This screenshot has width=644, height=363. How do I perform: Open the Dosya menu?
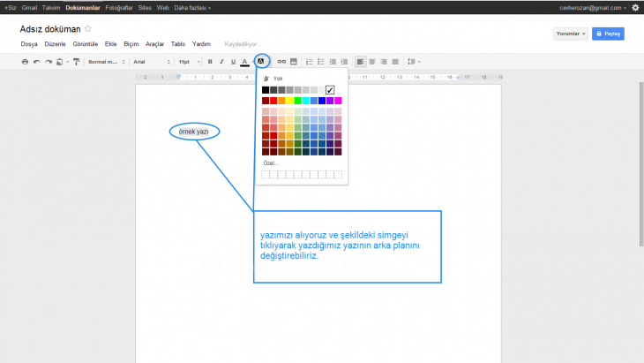coord(27,43)
